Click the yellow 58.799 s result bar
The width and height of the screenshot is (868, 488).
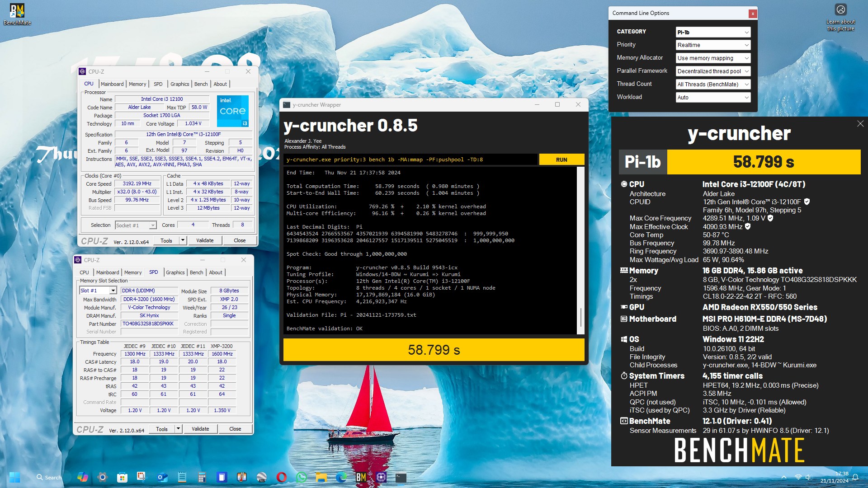434,350
